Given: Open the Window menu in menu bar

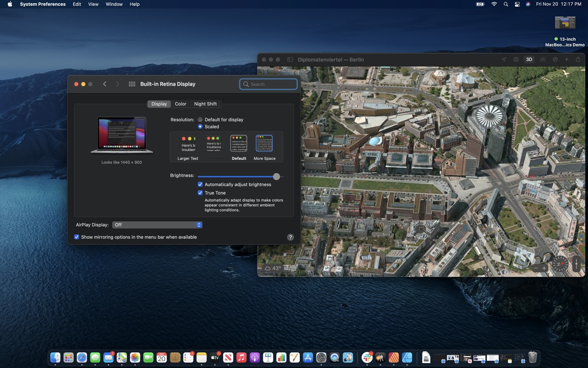Looking at the screenshot, I should tap(114, 4).
